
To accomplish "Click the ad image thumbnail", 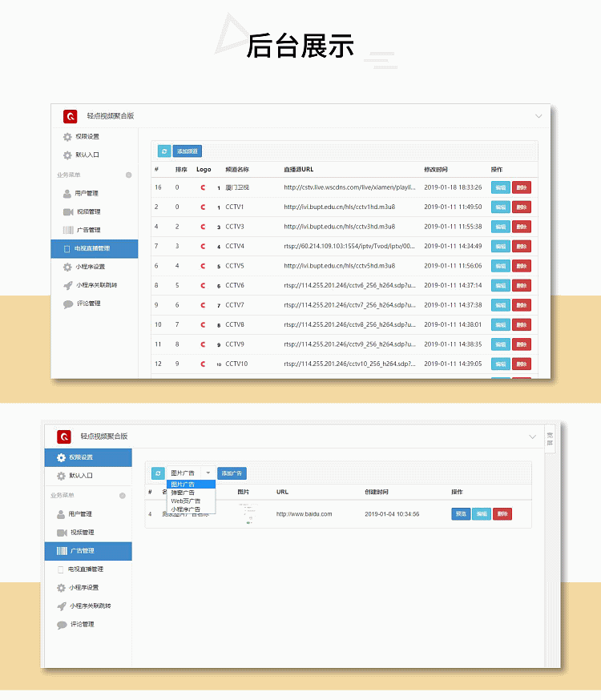I will 248,514.
